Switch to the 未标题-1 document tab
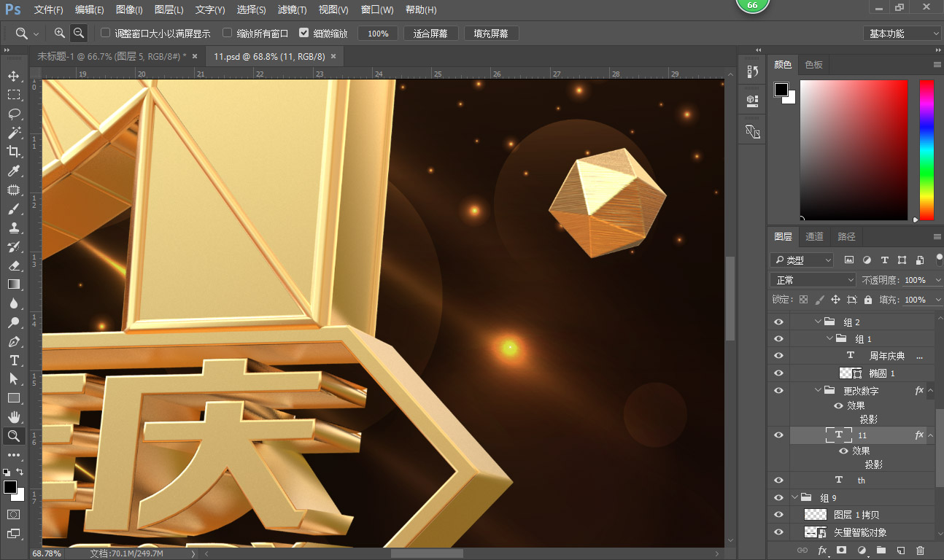 [112, 56]
